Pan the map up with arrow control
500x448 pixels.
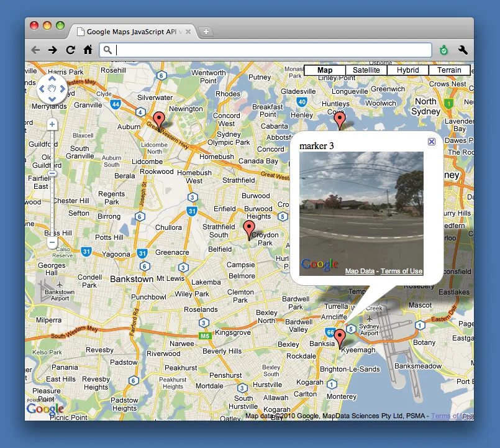click(x=52, y=78)
